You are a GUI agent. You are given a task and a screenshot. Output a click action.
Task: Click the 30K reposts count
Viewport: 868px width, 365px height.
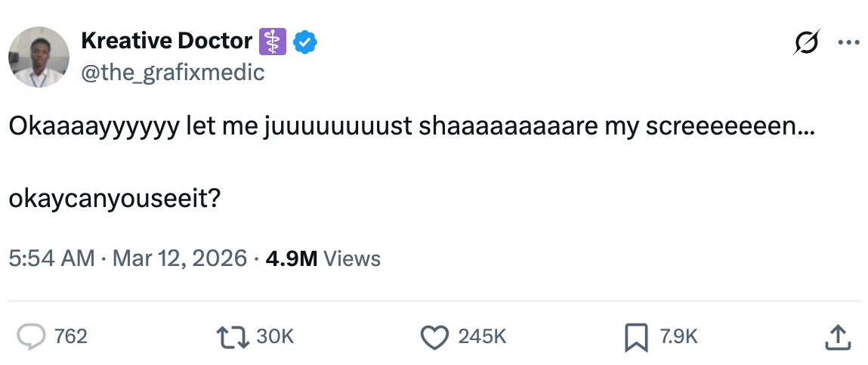[x=275, y=336]
